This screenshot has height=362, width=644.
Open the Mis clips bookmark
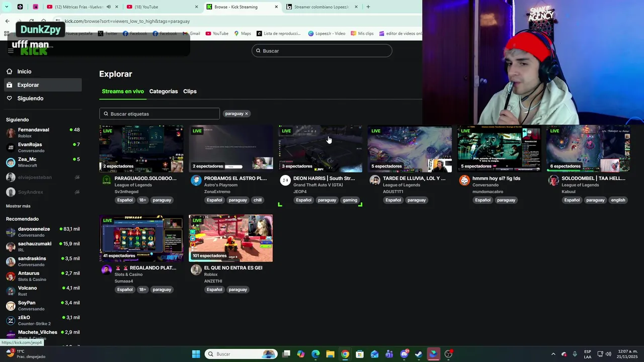pyautogui.click(x=362, y=34)
